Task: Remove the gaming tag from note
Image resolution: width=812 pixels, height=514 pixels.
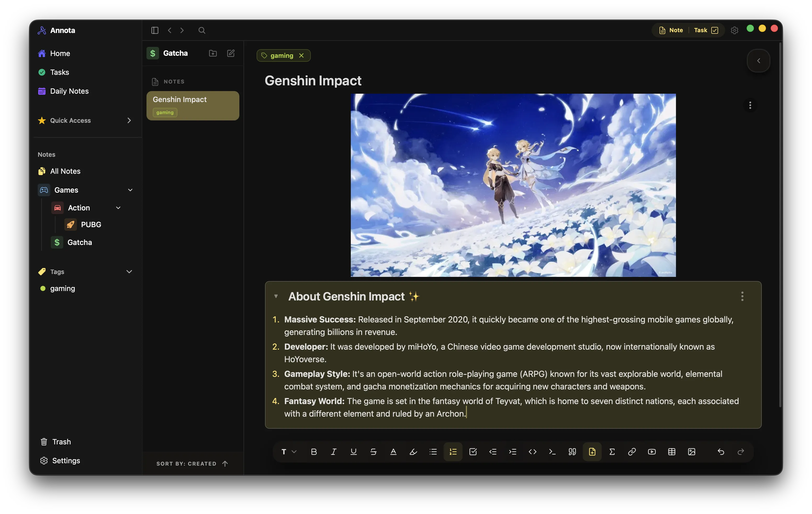Action: point(301,56)
